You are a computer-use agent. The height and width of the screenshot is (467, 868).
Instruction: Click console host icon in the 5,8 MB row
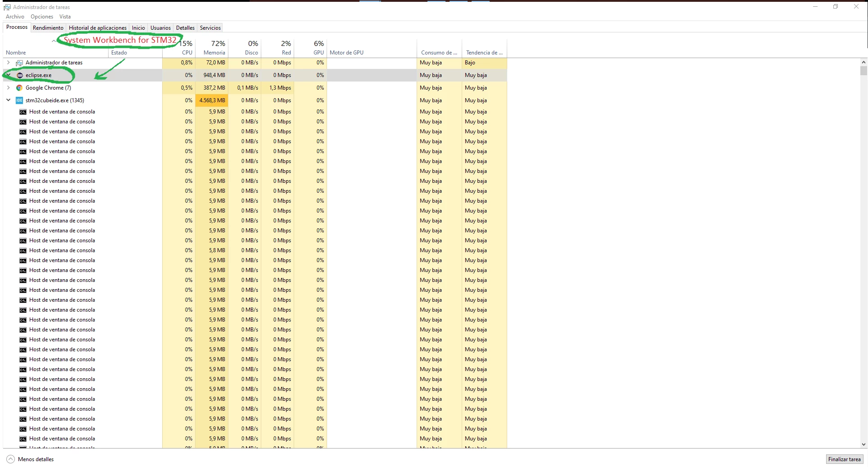coord(23,251)
